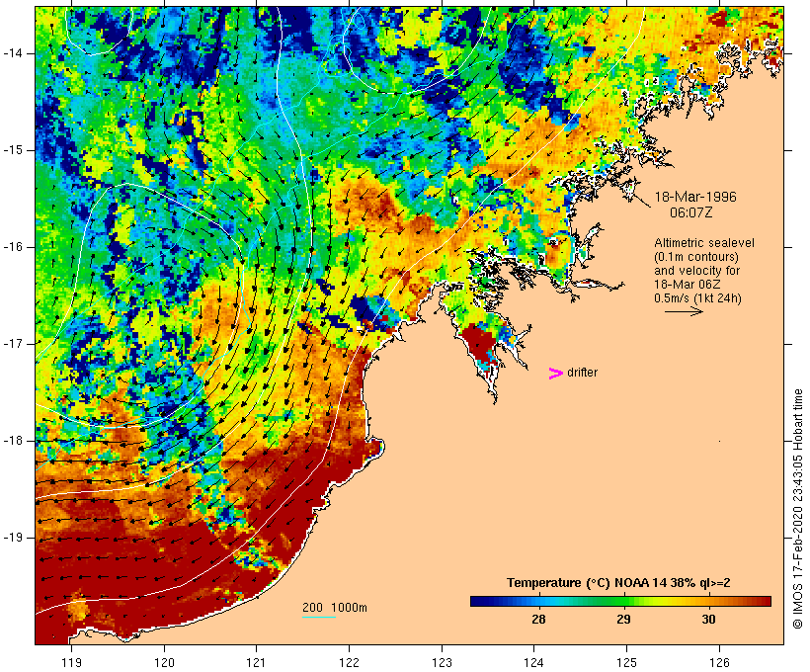810x672 pixels.
Task: Click the date text '18-Mar-1996'
Action: click(x=695, y=197)
